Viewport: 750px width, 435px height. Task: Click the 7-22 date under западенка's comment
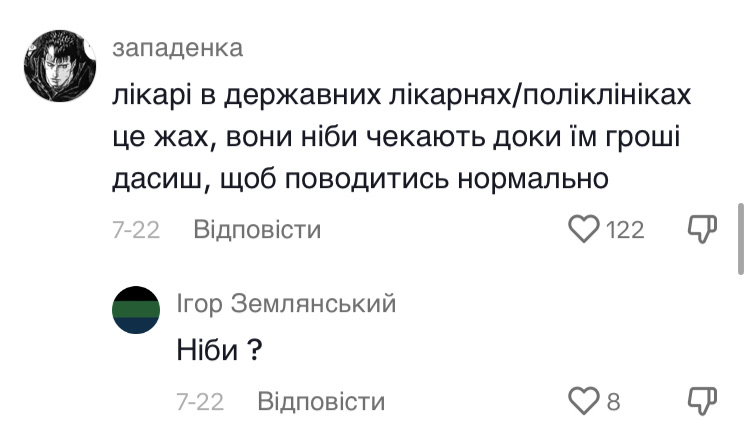tap(136, 230)
